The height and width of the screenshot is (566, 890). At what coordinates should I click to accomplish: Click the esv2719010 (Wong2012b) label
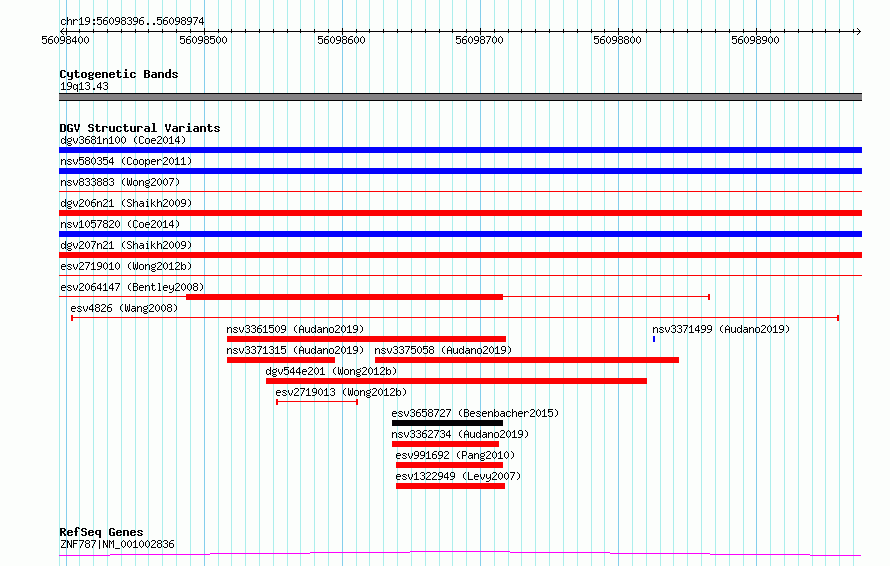[126, 266]
